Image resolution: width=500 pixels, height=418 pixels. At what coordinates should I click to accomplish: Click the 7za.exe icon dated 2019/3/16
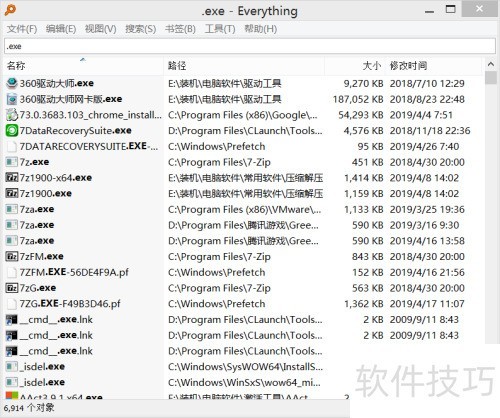click(12, 225)
